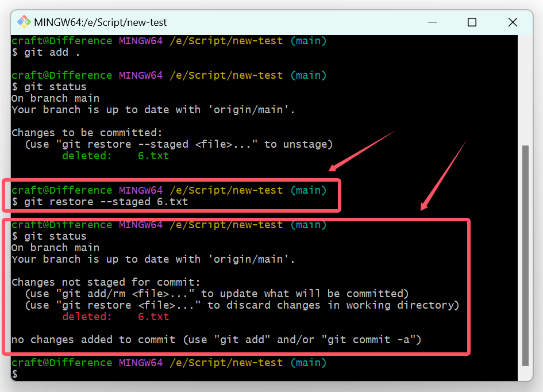Click the green 'deleted: 6.txt' staged line

click(x=115, y=156)
